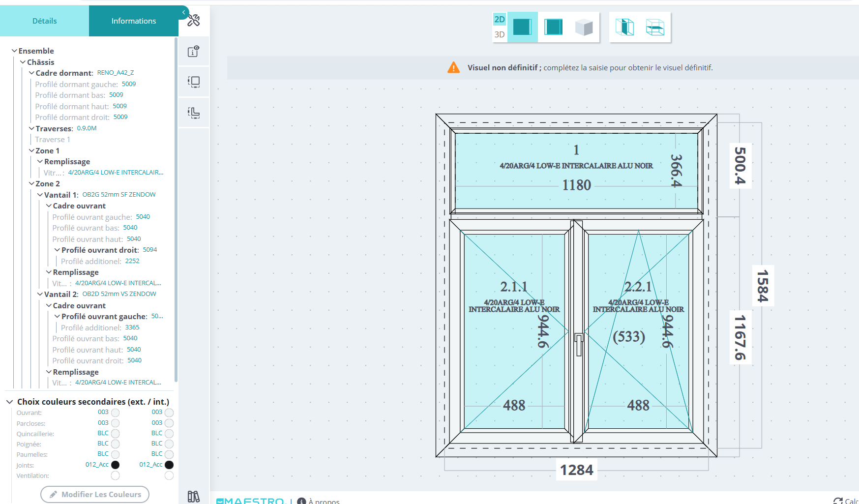Select the Parcloses exterior color swatch
Screen dimensions: 859x504
pyautogui.click(x=116, y=423)
